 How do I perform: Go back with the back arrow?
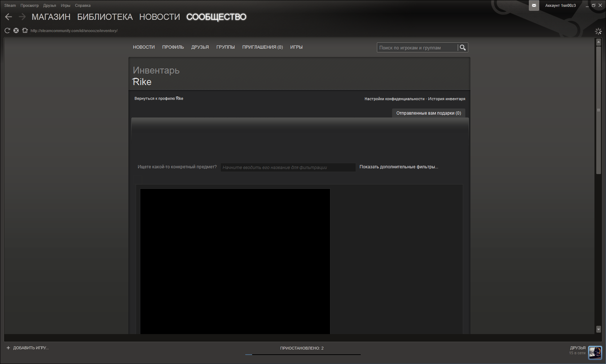tap(9, 17)
